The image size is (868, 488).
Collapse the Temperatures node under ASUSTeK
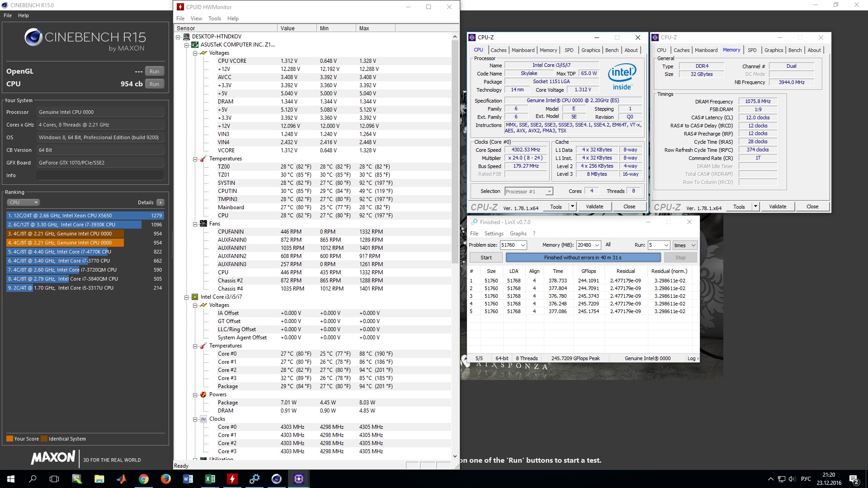coord(195,159)
